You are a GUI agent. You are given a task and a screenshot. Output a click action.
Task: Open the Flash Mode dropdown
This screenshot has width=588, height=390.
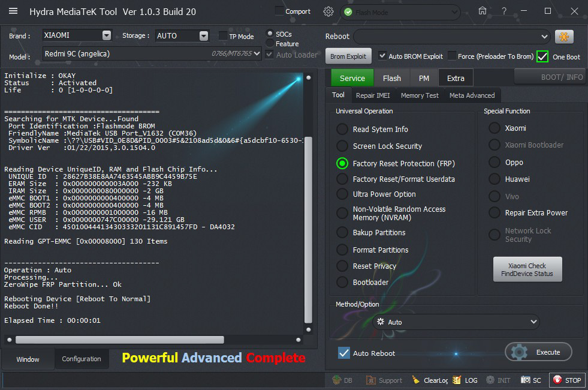454,13
